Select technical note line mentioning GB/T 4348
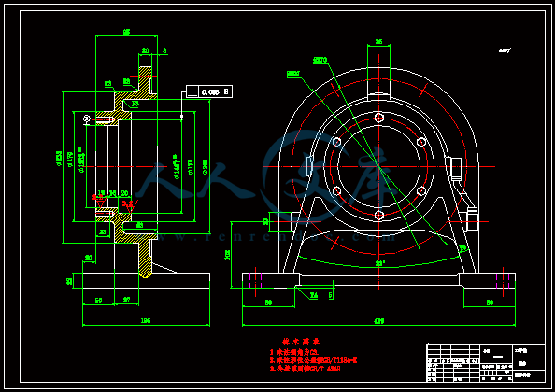This screenshot has height=392, width=555. (306, 369)
